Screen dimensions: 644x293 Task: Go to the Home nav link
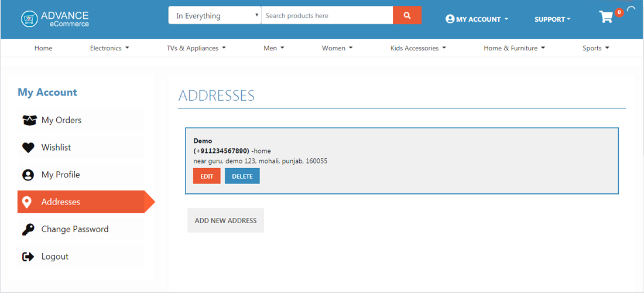coord(43,48)
